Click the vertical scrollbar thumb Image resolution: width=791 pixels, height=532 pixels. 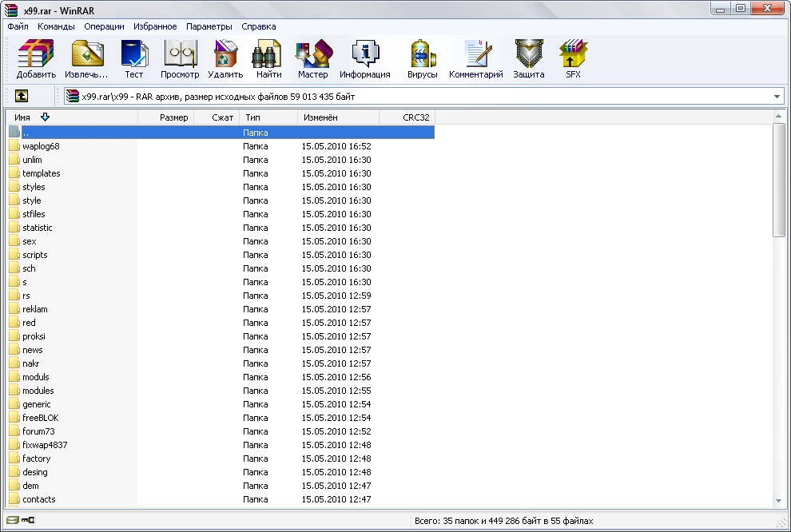778,180
